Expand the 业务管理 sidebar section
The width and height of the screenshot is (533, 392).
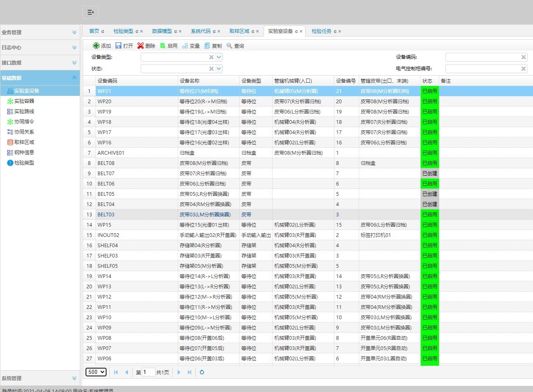(40, 32)
